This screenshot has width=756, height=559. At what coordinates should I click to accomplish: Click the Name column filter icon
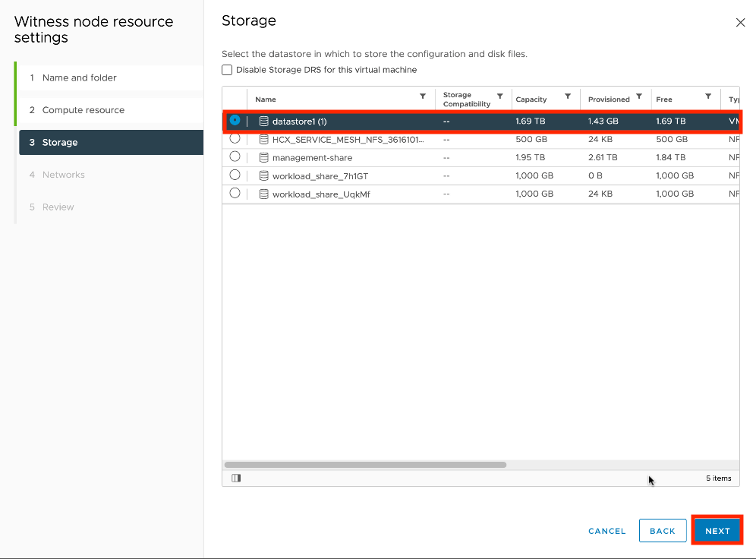[x=423, y=96]
